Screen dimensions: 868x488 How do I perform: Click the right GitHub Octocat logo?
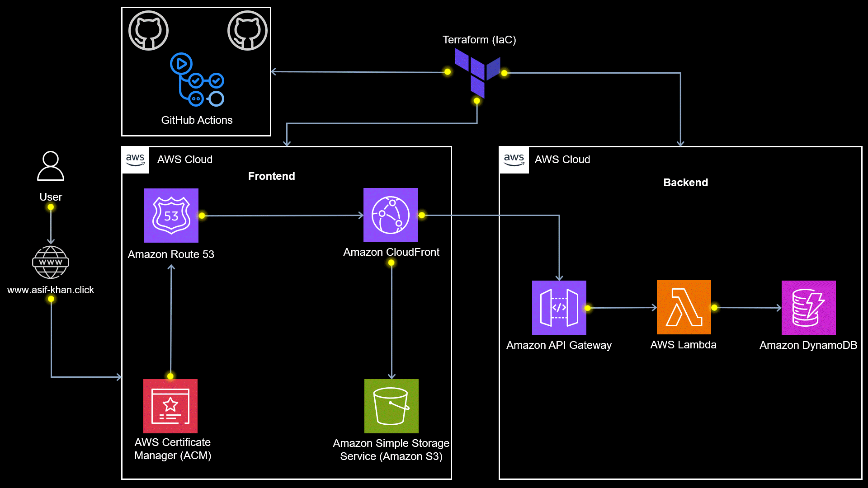tap(247, 31)
